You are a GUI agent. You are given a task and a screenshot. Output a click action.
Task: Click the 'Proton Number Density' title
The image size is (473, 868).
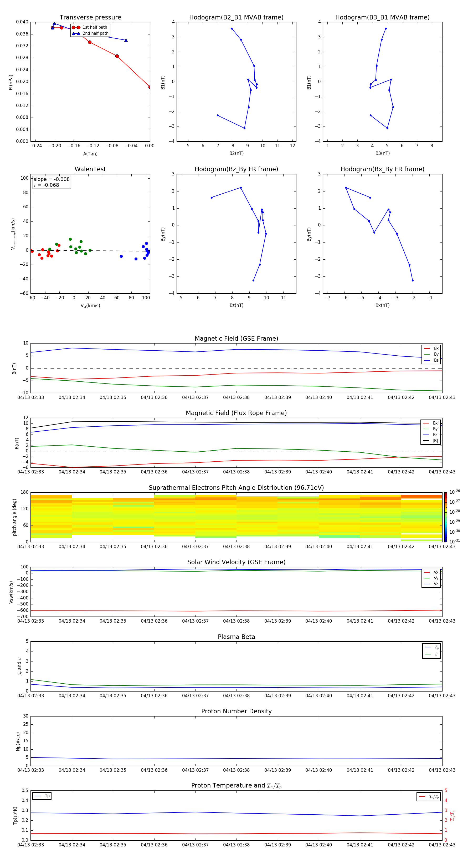tap(236, 711)
